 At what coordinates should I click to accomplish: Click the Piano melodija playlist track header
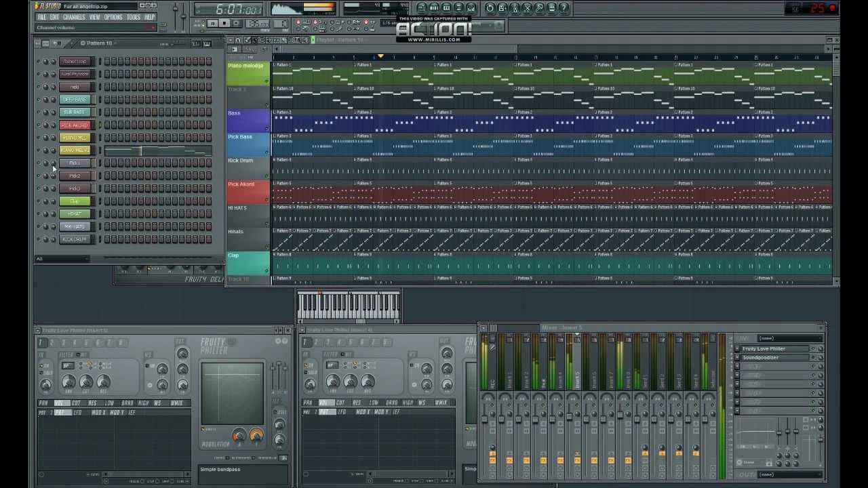[248, 73]
